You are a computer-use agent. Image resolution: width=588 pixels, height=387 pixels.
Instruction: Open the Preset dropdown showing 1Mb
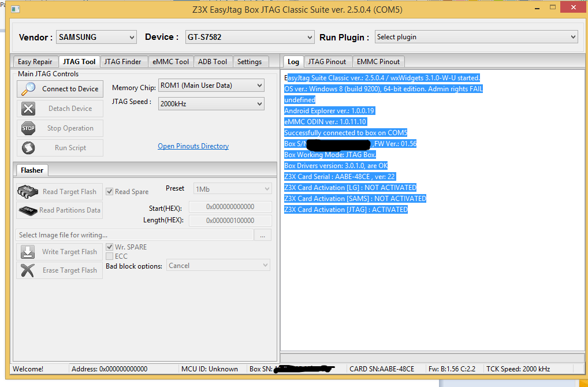click(x=232, y=189)
